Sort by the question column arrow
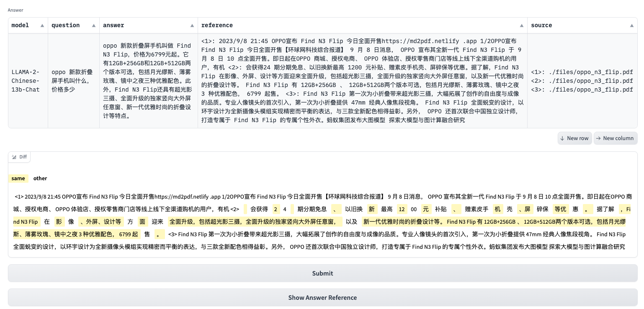The height and width of the screenshot is (309, 644). click(93, 26)
